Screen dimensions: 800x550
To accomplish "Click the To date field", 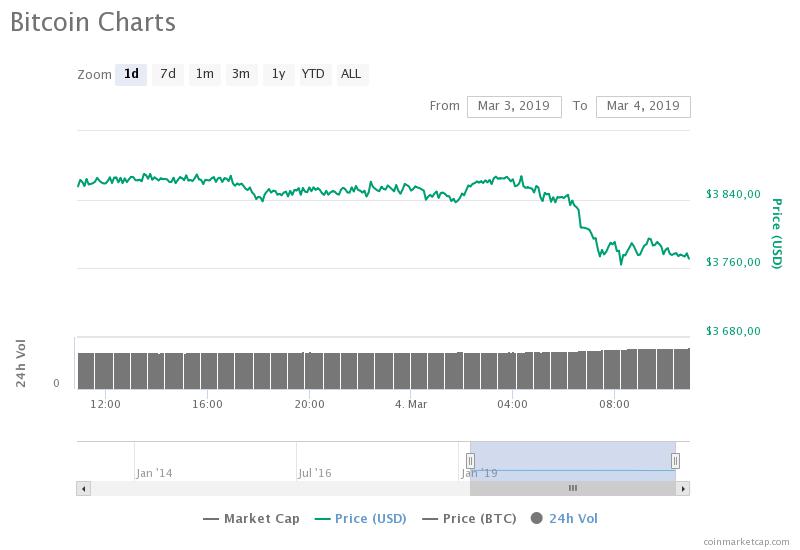I will (643, 106).
